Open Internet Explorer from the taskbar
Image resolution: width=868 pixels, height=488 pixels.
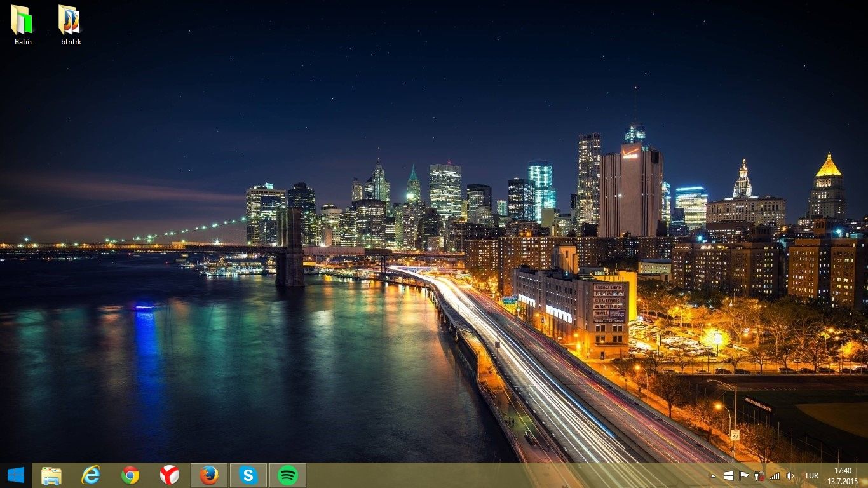pos(91,475)
